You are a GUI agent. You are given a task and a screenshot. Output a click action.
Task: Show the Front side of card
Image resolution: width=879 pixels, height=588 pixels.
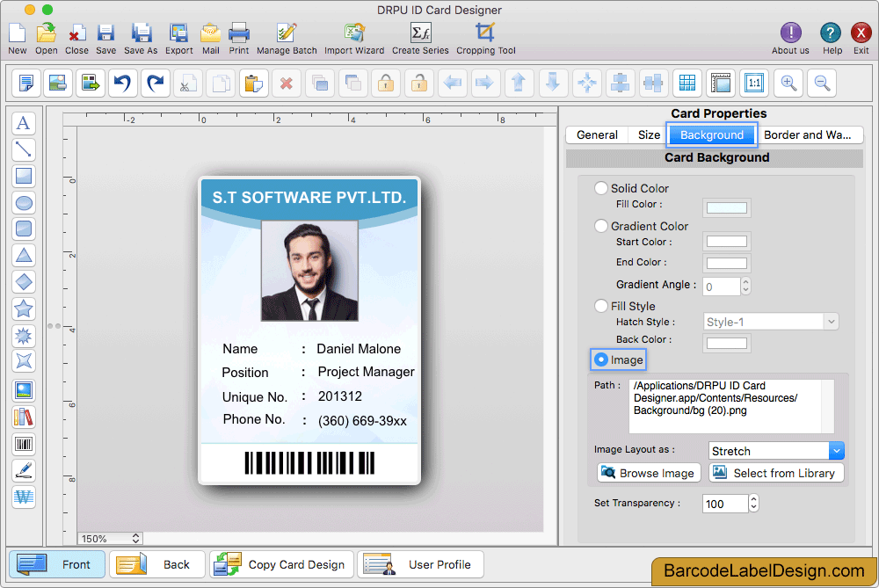click(56, 564)
